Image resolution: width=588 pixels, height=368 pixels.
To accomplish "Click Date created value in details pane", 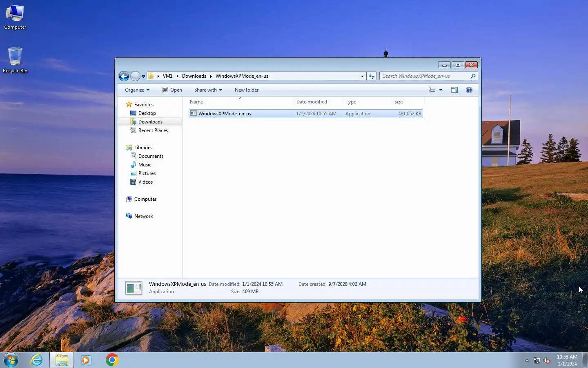I will point(347,284).
